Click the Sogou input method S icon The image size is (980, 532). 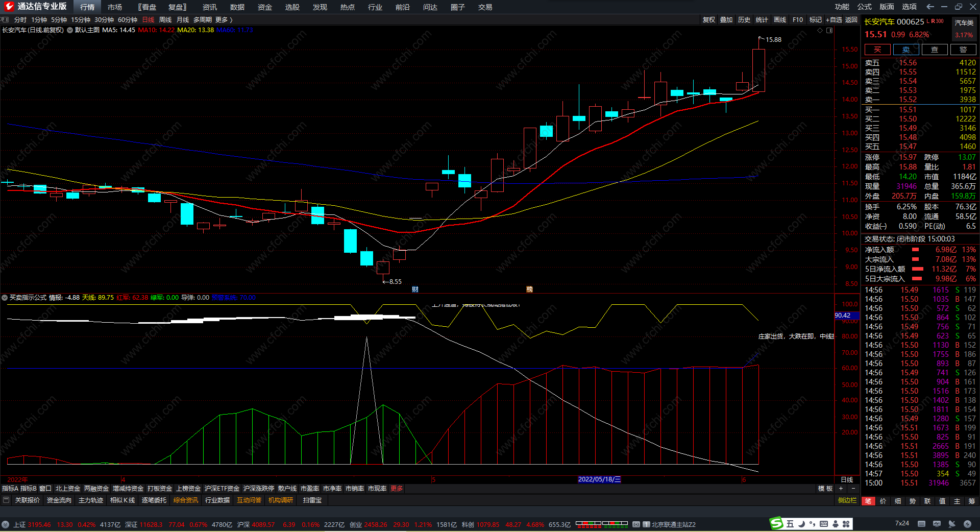pos(776,523)
